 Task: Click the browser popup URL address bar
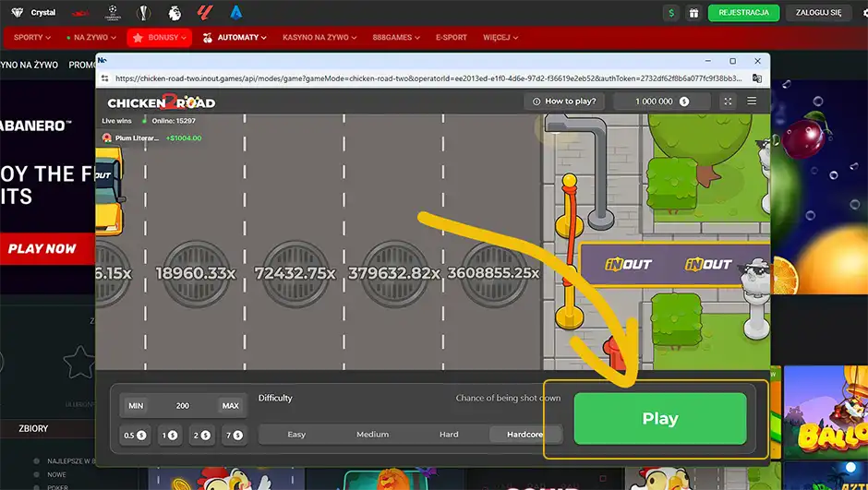click(x=429, y=78)
